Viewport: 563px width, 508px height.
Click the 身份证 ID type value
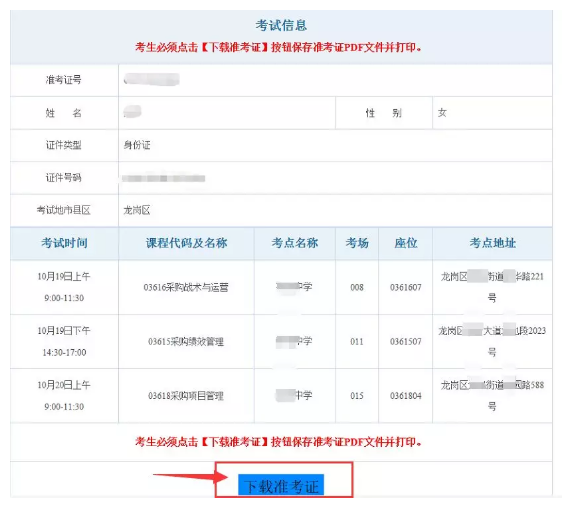coord(137,145)
